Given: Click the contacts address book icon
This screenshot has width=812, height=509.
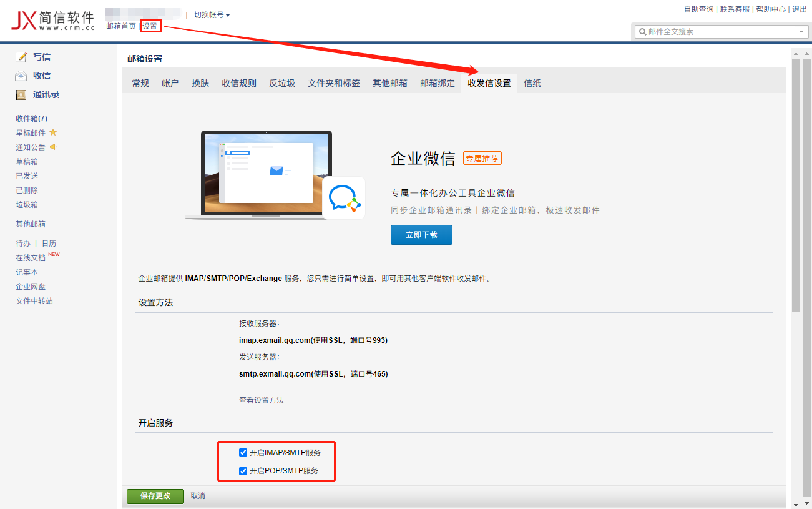Looking at the screenshot, I should pyautogui.click(x=21, y=95).
